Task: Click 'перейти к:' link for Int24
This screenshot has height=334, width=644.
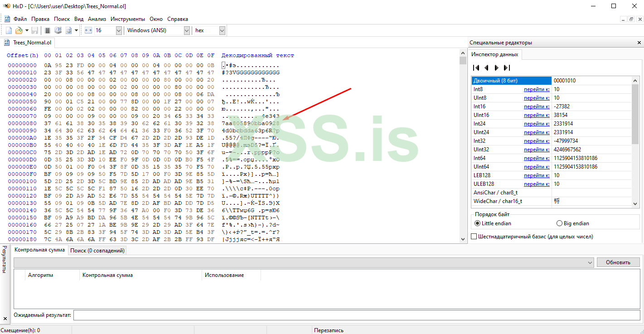Action: click(x=537, y=124)
